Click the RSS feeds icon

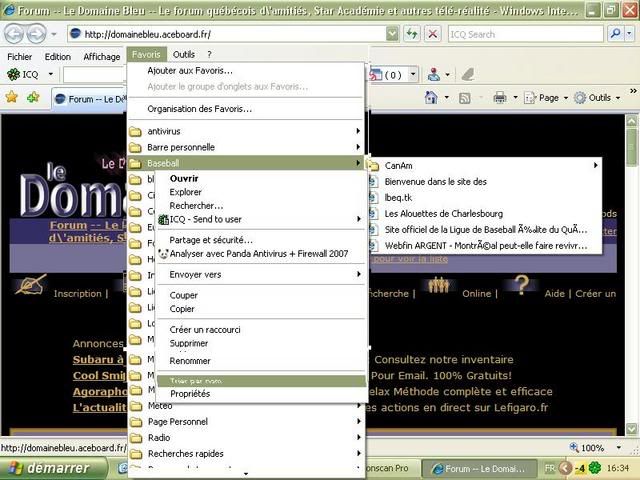click(464, 98)
